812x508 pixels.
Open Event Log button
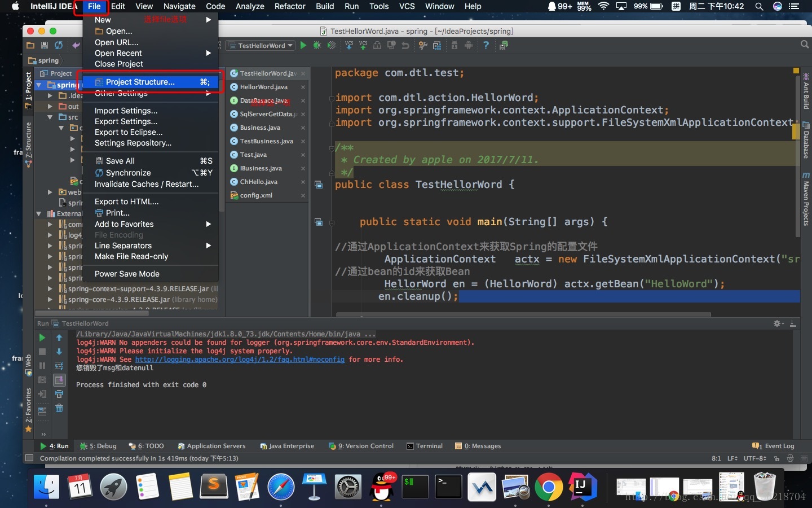773,446
